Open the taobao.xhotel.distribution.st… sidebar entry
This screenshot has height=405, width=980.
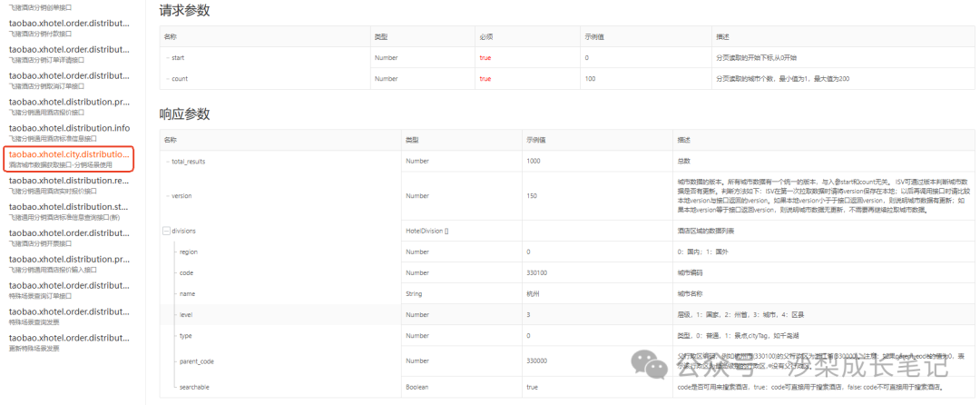69,207
